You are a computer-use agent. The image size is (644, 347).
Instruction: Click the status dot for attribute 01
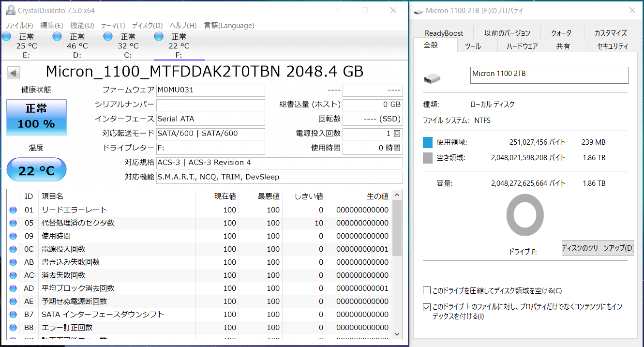(13, 210)
